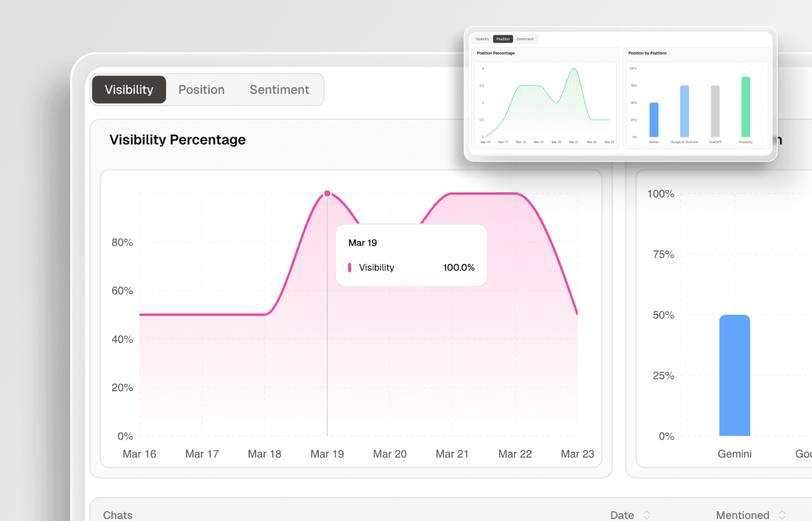Click the Visibility Percentage chart title
812x521 pixels.
pos(177,139)
